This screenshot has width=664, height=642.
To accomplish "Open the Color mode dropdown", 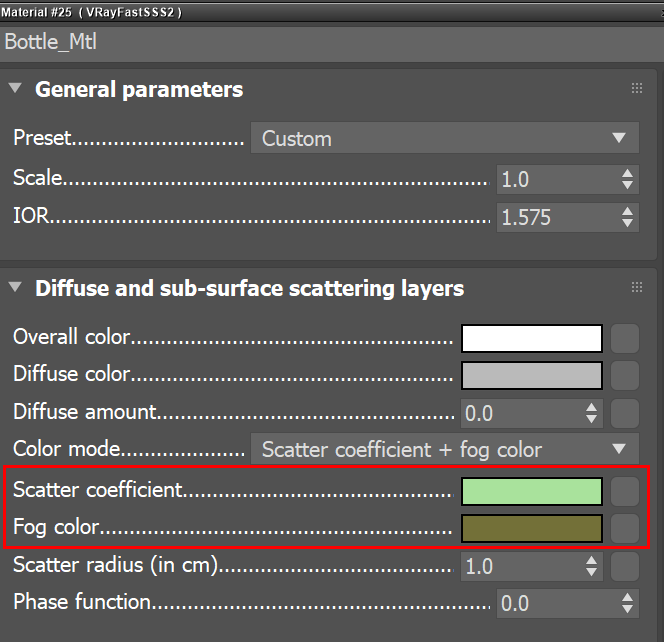I will (444, 449).
